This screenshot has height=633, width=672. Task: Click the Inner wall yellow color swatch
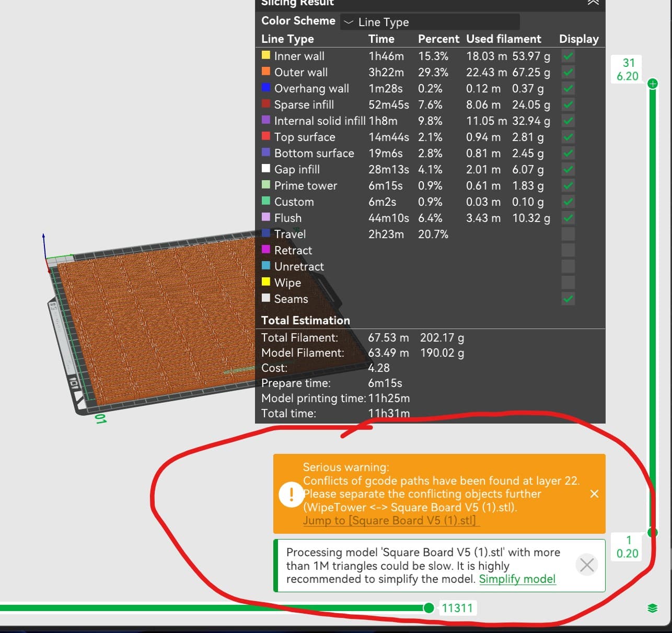click(x=266, y=55)
